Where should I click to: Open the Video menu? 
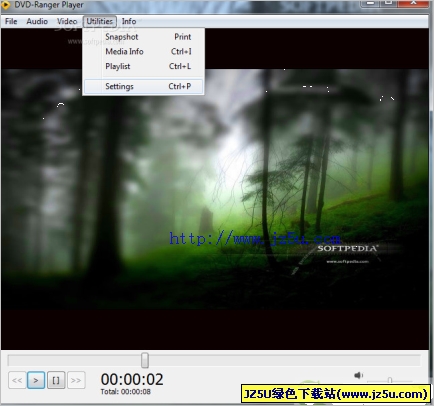click(x=67, y=21)
